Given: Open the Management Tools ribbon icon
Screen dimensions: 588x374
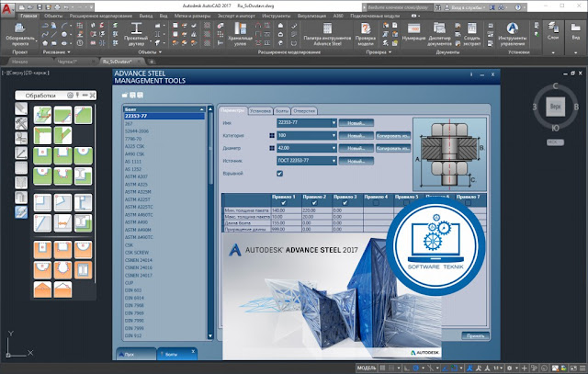Looking at the screenshot, I should (x=513, y=34).
